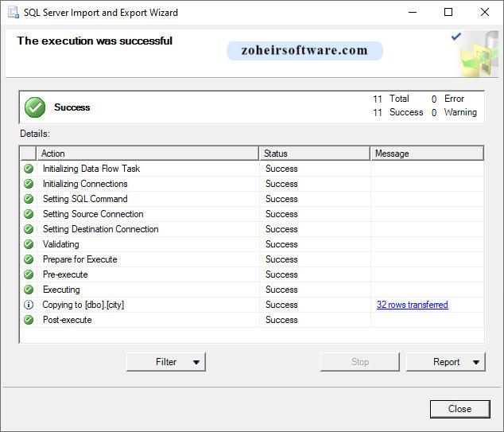This screenshot has width=504, height=432.
Task: Select the Post-execute row text
Action: coord(68,320)
